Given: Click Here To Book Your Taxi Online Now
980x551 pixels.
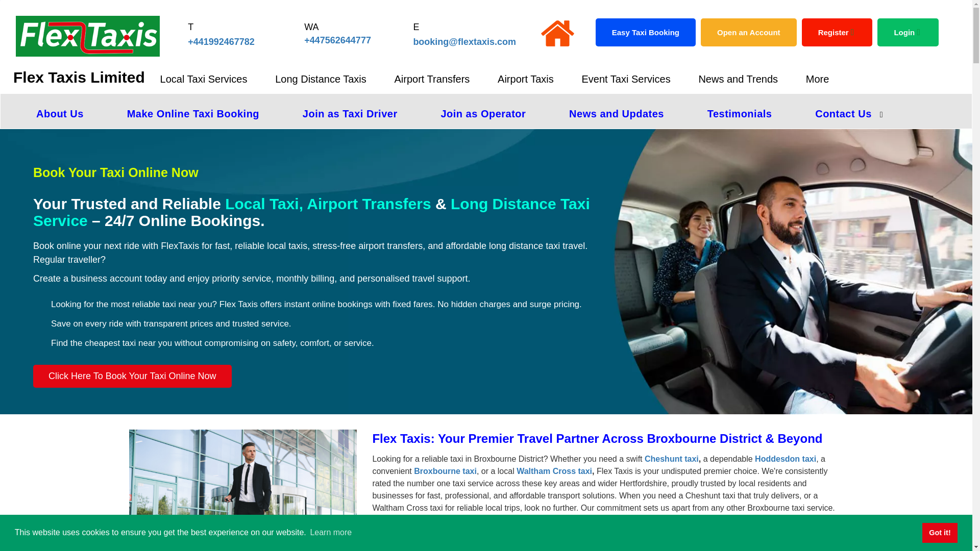Looking at the screenshot, I should [132, 376].
